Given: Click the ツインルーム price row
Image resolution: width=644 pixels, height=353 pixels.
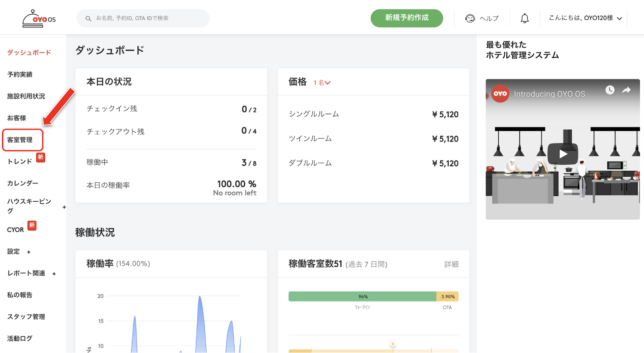Looking at the screenshot, I should point(374,139).
